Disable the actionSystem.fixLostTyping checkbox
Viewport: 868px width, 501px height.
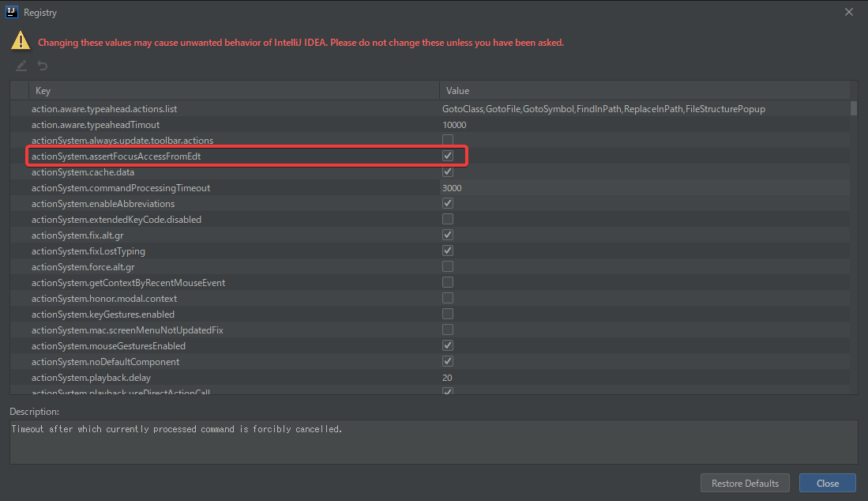click(x=448, y=250)
